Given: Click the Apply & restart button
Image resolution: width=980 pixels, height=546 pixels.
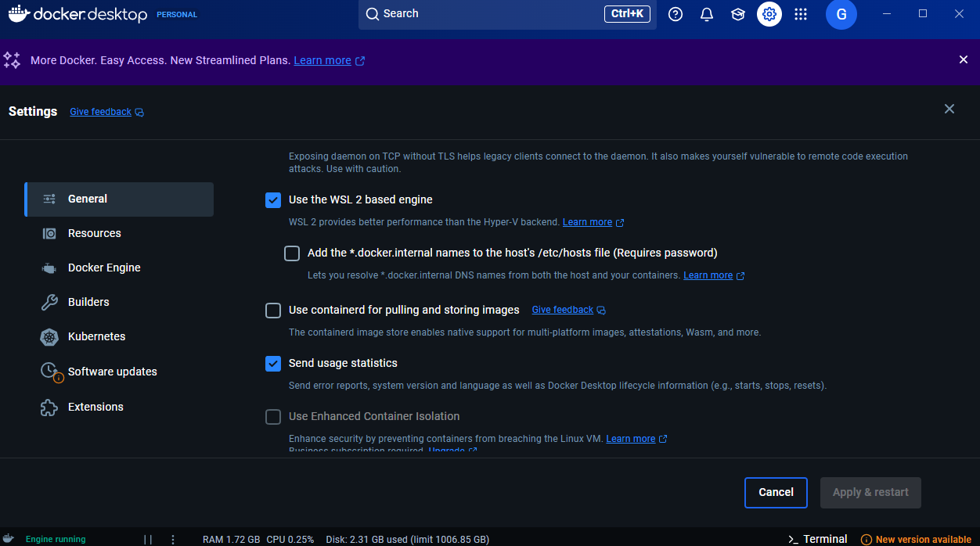Looking at the screenshot, I should click(x=870, y=493).
